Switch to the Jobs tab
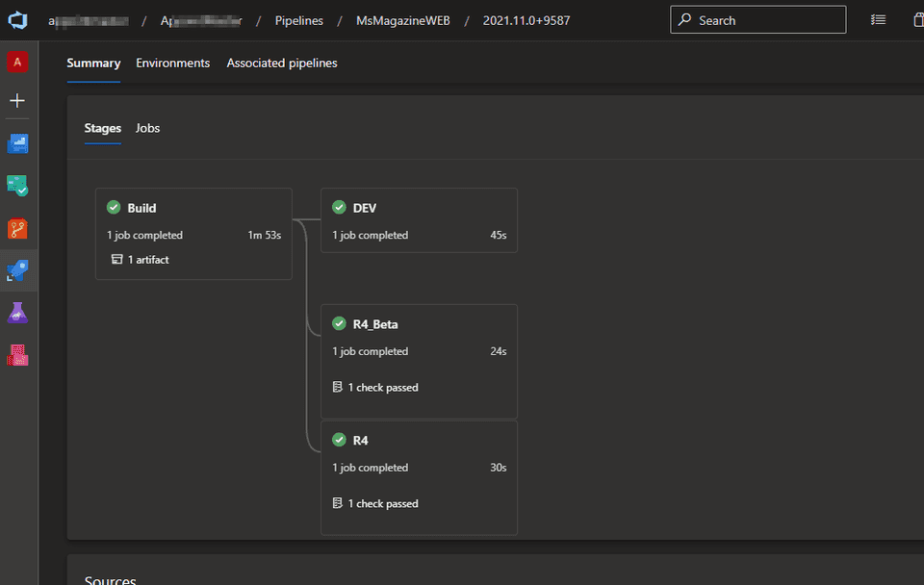 pos(147,128)
